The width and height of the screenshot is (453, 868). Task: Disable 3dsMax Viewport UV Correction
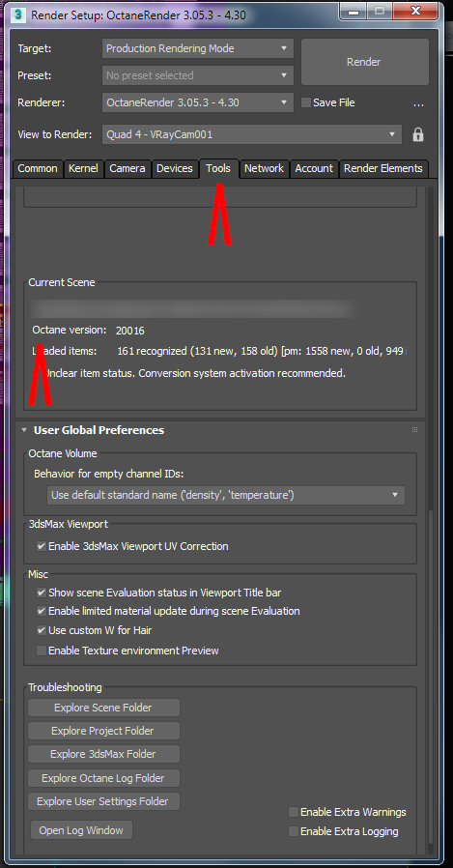pos(42,546)
